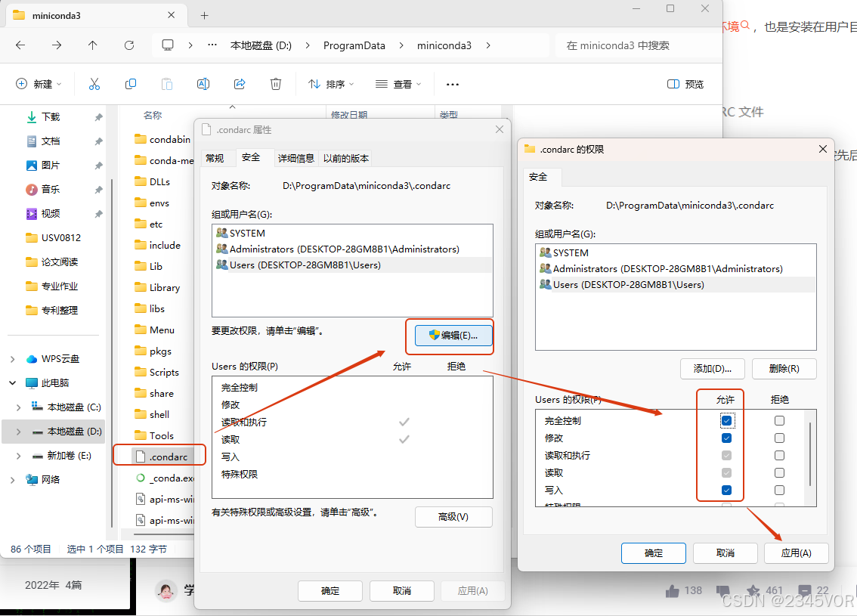
Task: Click the Cut scissors icon in Explorer toolbar
Action: tap(94, 84)
